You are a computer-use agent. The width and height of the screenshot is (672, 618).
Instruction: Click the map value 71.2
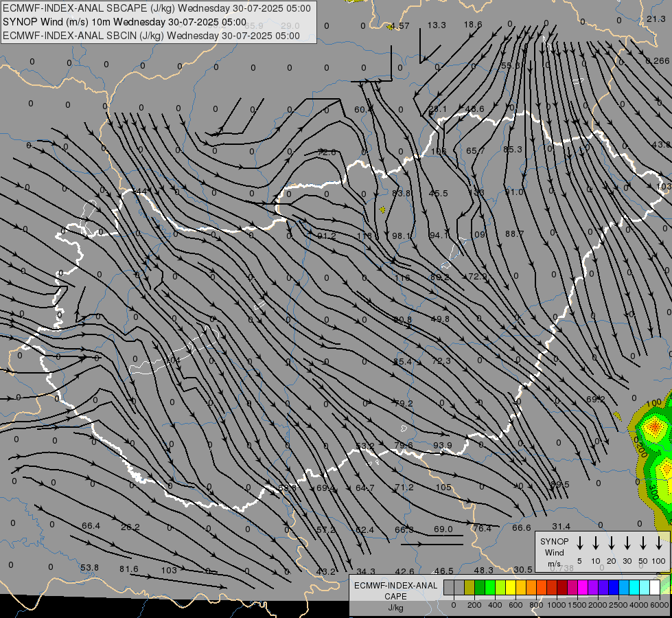pyautogui.click(x=404, y=488)
